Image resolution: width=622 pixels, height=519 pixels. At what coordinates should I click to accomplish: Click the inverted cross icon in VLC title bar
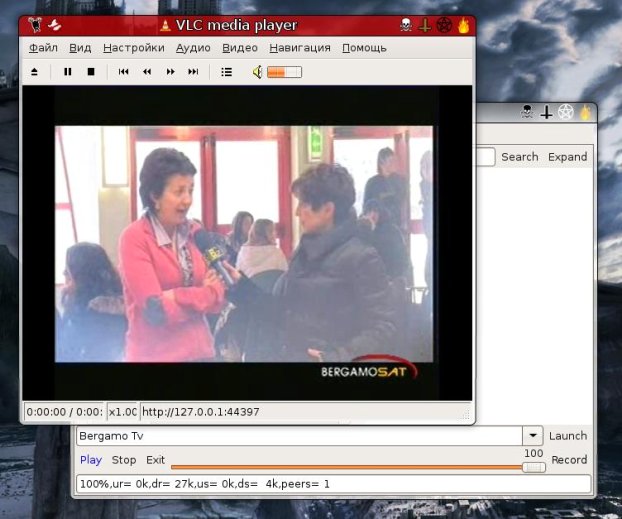tap(425, 25)
